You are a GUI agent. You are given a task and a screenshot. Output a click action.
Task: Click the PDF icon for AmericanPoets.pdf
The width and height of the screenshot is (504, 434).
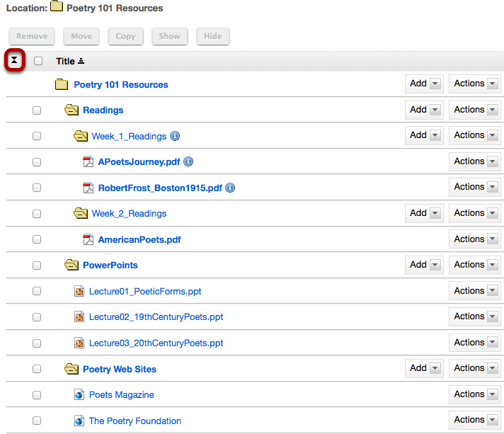point(88,239)
